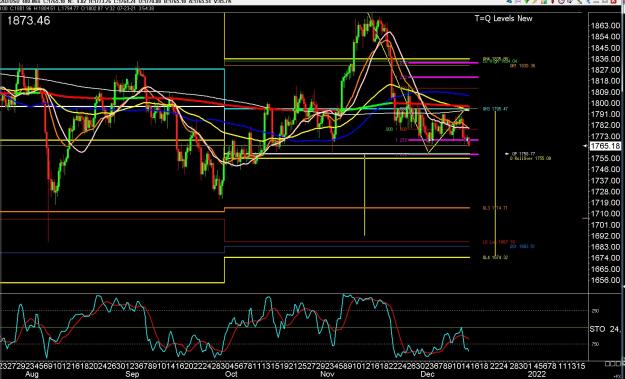This screenshot has height=379, width=625.
Task: Click the 1836.00 price axis value
Action: [x=605, y=59]
